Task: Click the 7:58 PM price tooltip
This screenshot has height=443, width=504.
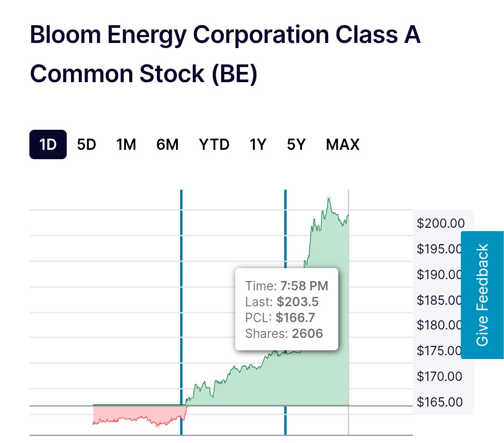Action: pyautogui.click(x=286, y=309)
